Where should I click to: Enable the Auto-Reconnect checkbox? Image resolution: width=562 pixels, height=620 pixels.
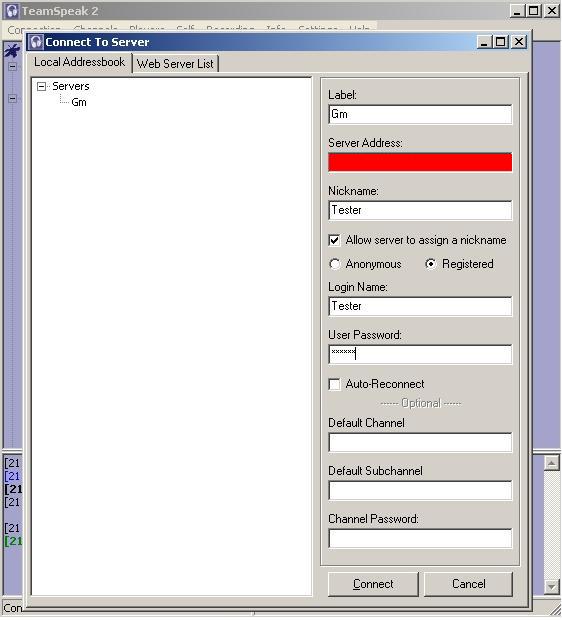[335, 385]
